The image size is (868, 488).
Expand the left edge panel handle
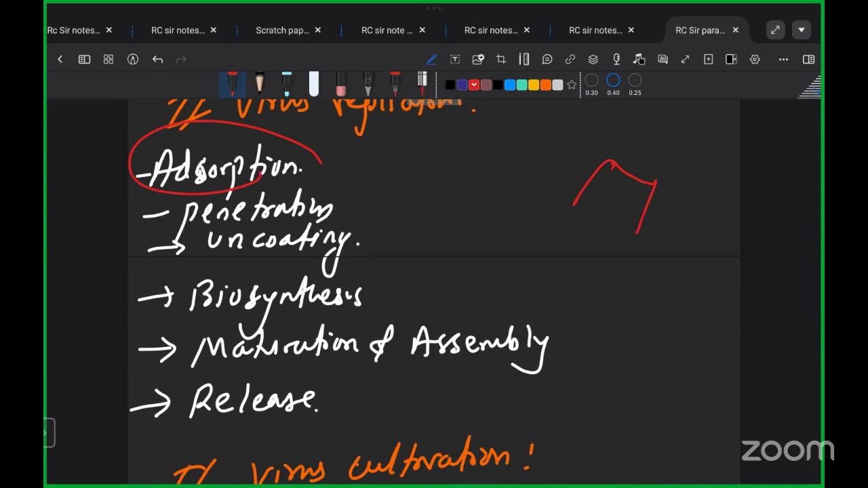pos(49,433)
